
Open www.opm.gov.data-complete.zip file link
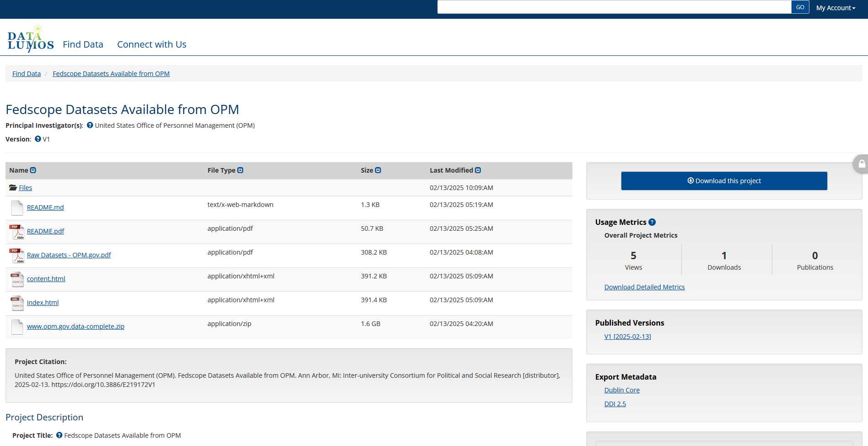(x=75, y=326)
